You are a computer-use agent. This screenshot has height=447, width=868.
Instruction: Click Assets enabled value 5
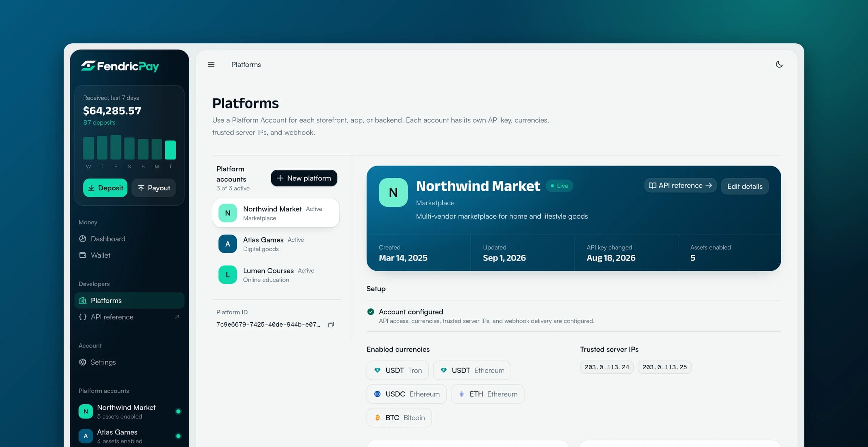point(693,258)
